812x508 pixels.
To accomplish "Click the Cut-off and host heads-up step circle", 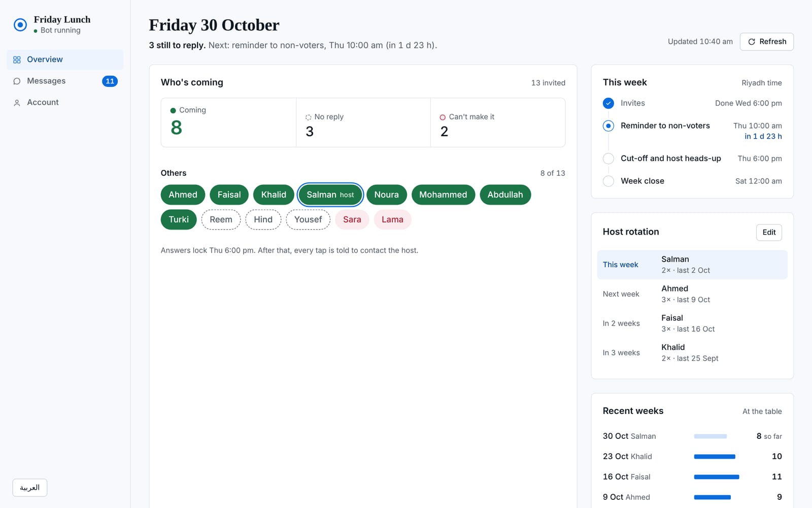I will tap(608, 158).
